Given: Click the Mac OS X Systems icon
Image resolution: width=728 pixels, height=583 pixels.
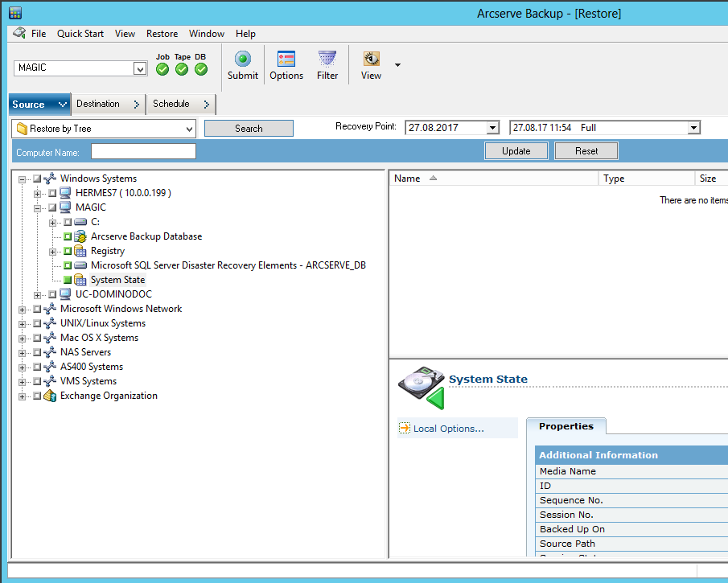Looking at the screenshot, I should (50, 338).
